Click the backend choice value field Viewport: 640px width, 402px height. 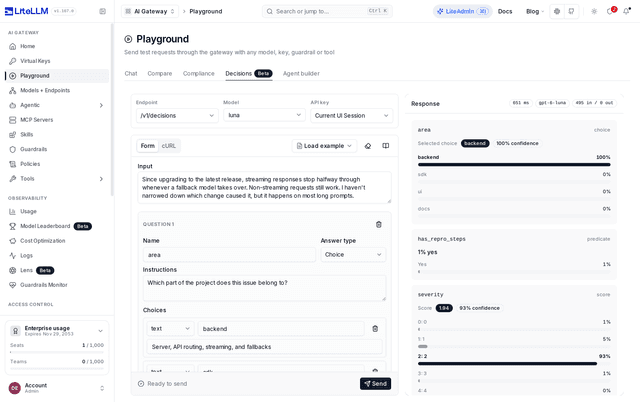(281, 329)
